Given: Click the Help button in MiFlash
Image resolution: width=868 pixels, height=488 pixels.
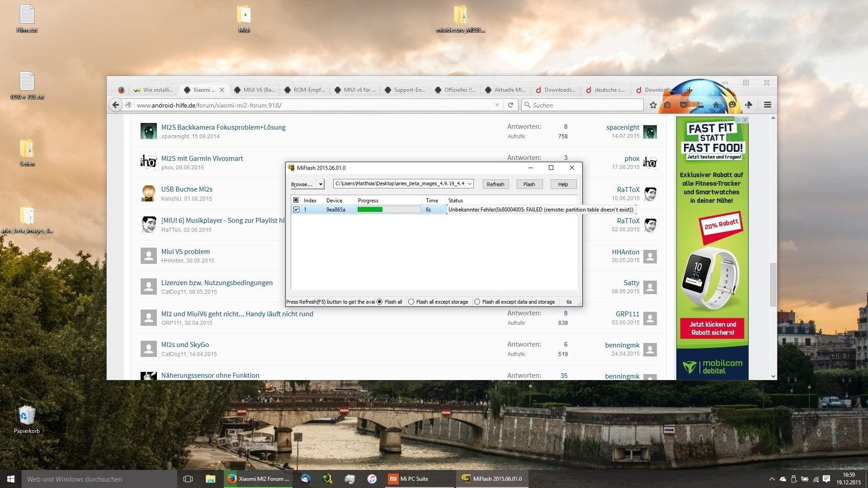Looking at the screenshot, I should pyautogui.click(x=563, y=184).
